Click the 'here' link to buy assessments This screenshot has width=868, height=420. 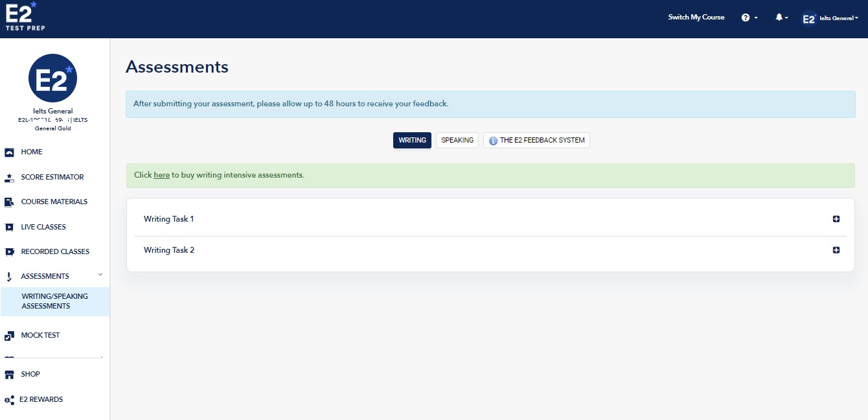[161, 175]
